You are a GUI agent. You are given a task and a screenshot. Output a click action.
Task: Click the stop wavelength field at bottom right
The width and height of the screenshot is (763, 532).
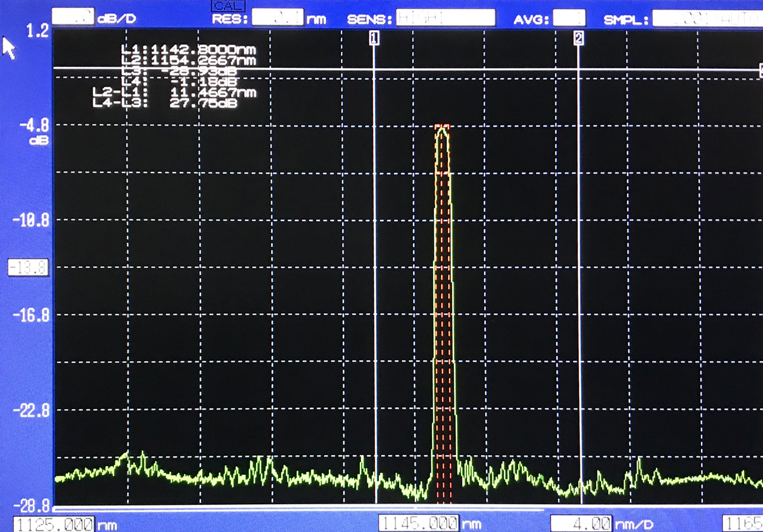click(742, 523)
